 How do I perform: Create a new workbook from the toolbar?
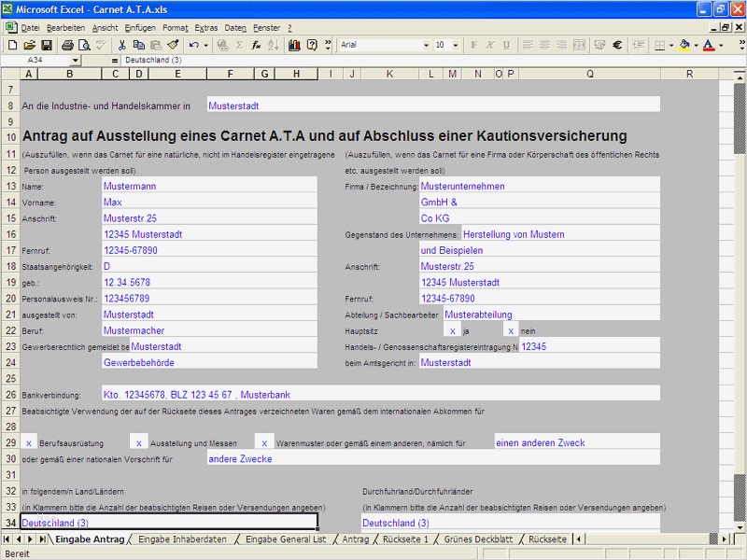[x=12, y=44]
